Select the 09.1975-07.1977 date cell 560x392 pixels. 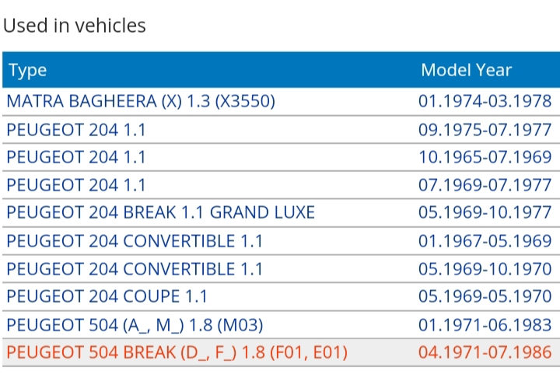[485, 129]
